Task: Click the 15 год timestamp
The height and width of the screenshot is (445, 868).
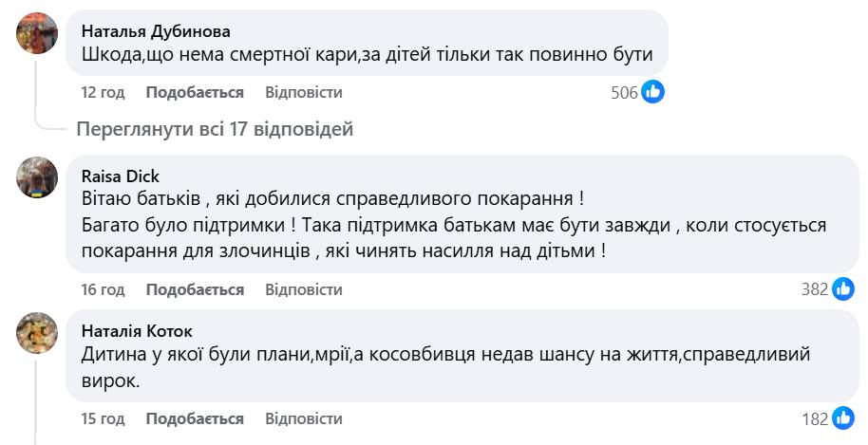Action: point(103,418)
